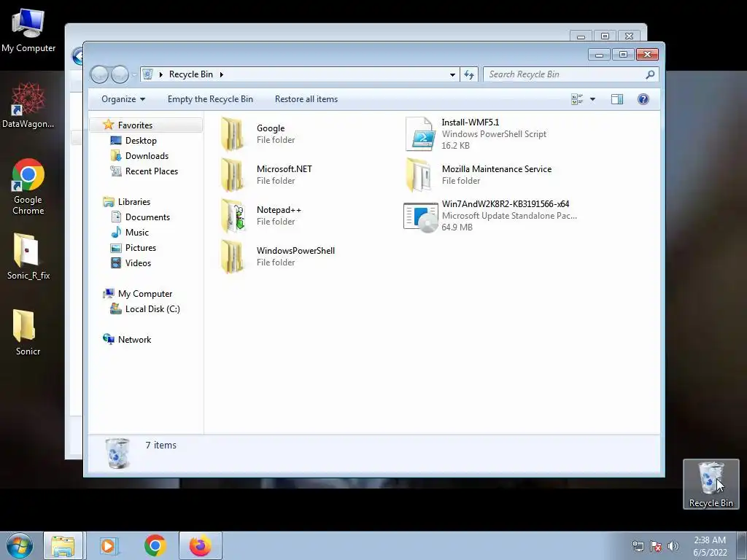Open Recent Places under Favorites
747x560 pixels.
pos(152,171)
